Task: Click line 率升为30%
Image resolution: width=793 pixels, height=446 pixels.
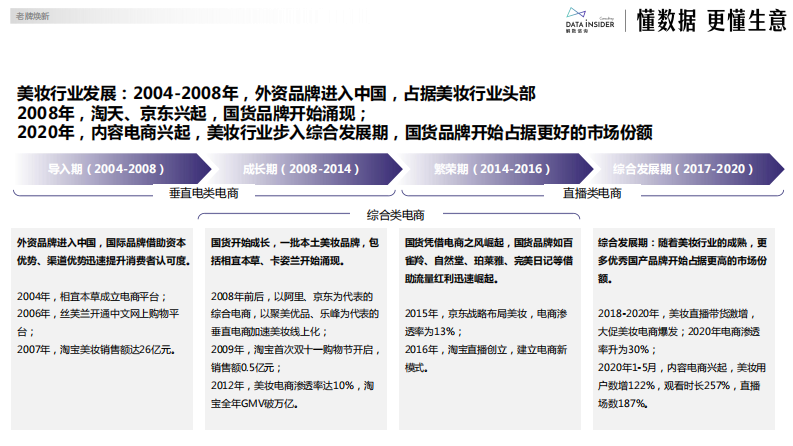Action: (x=627, y=350)
